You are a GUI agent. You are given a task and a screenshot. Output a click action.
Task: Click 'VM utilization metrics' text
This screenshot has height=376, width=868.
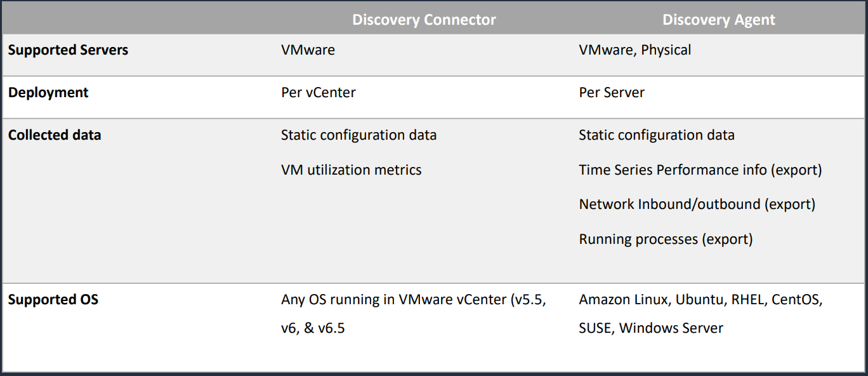[x=351, y=170]
